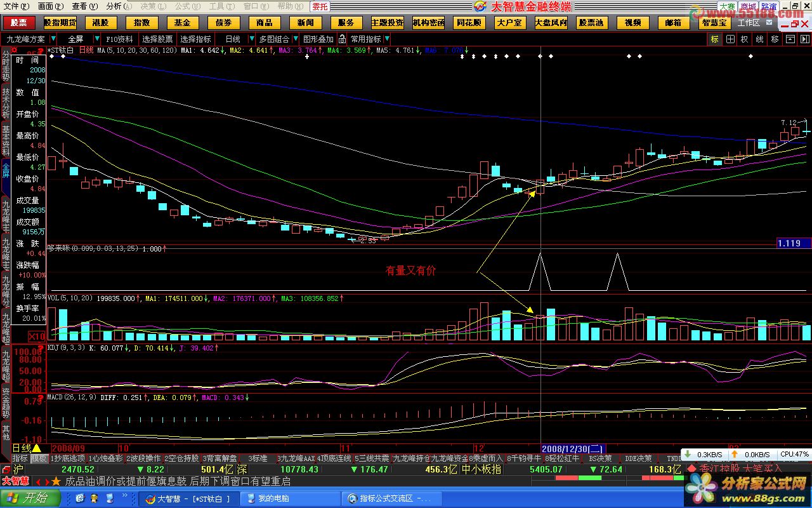Viewport: 812px width, 508px height.
Task: Select the 3背离解盘 indicator tab
Action: pos(219,458)
